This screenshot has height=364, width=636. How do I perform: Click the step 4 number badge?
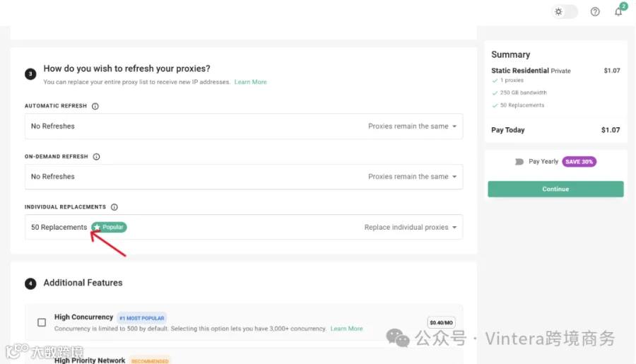[30, 283]
